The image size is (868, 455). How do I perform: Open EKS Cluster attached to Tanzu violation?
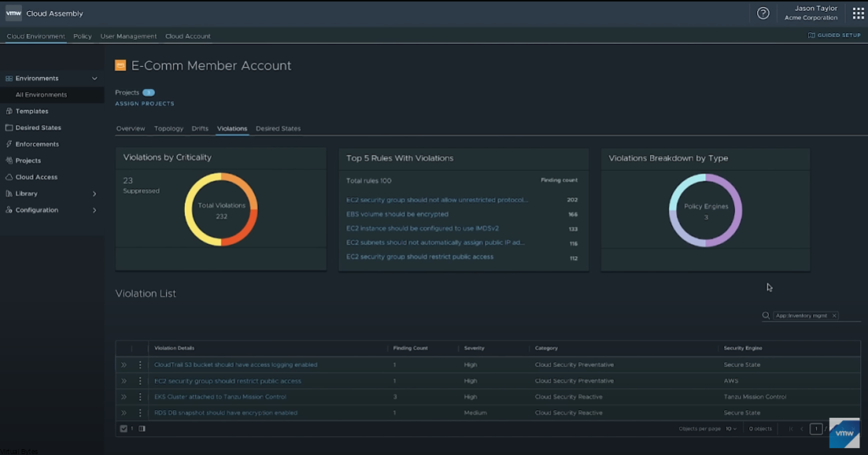220,397
